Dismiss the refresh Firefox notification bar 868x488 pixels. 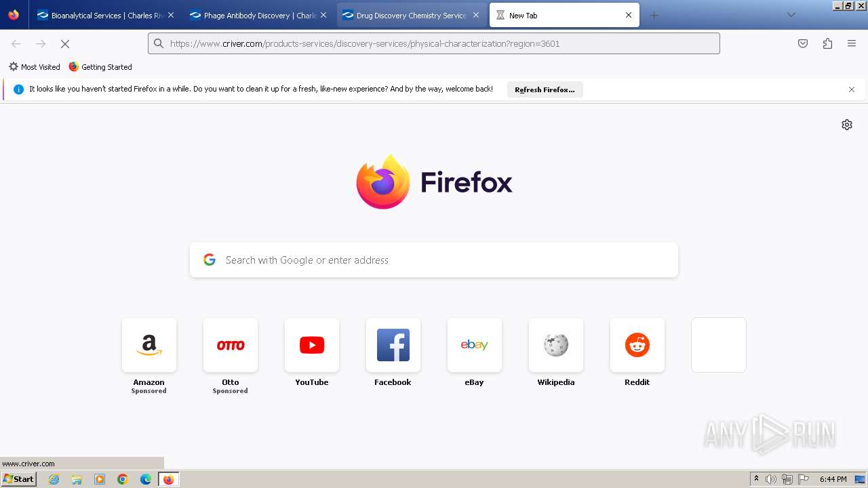pyautogui.click(x=852, y=89)
